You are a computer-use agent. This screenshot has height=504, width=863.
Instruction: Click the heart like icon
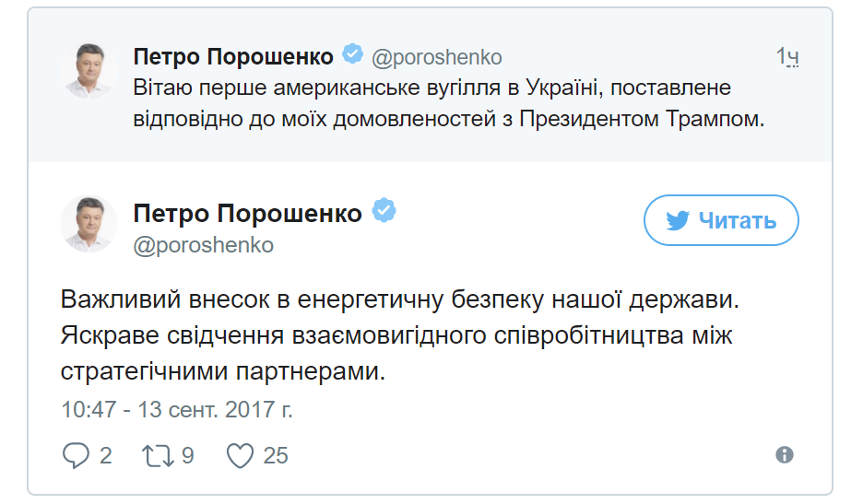tap(240, 455)
